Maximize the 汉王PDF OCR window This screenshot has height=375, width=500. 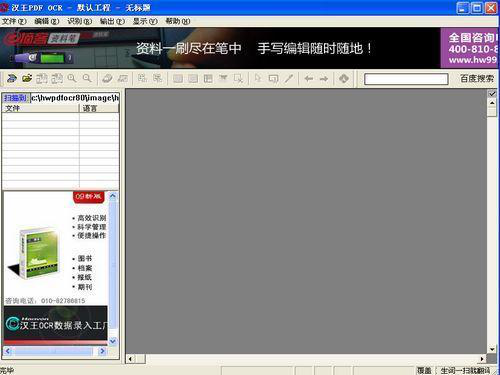[477, 8]
